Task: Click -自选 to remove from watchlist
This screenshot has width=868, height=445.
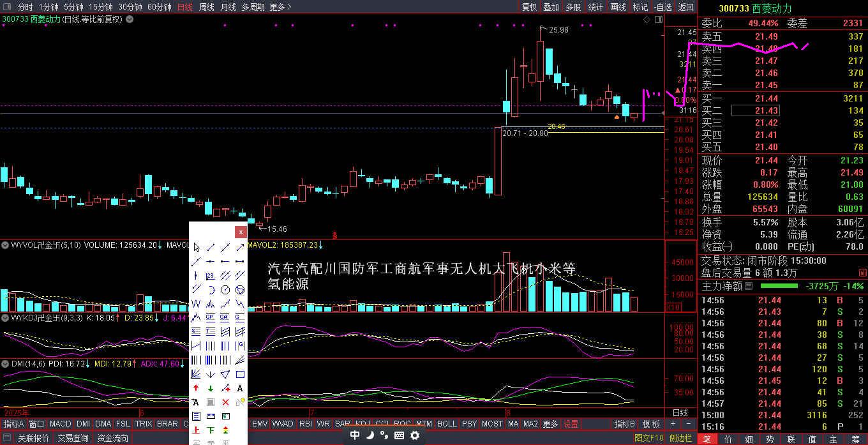Action: coord(663,7)
